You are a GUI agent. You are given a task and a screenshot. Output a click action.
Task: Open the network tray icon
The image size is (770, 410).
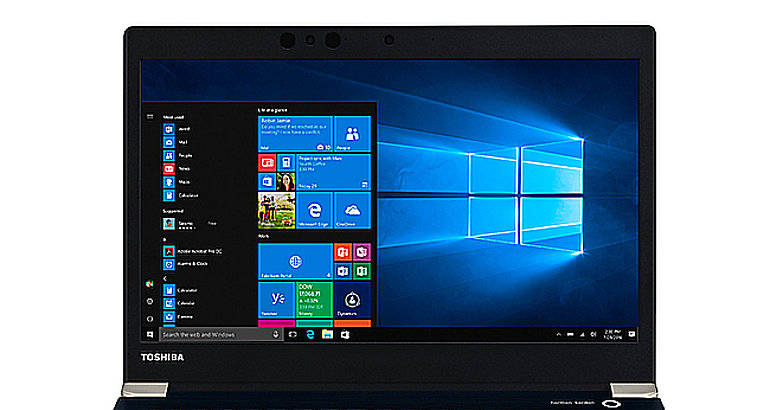pos(582,334)
